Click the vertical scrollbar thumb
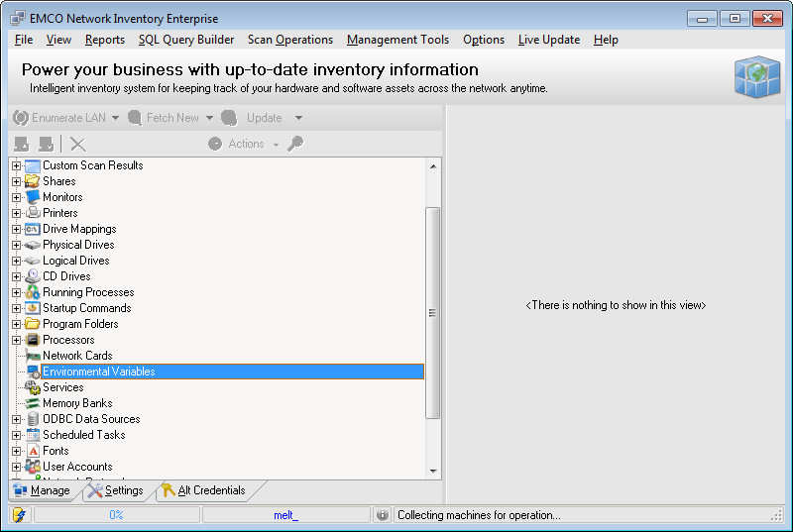The height and width of the screenshot is (532, 793). coord(433,313)
